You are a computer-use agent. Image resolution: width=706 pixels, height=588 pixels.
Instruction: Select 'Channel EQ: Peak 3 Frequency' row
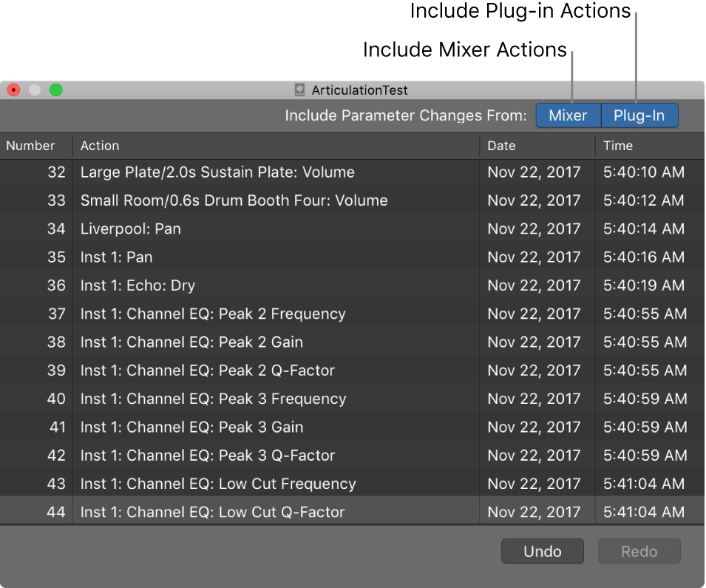click(352, 399)
